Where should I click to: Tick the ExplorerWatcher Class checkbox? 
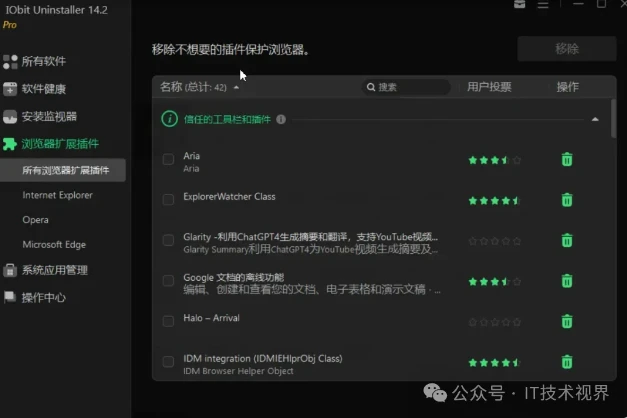point(168,199)
